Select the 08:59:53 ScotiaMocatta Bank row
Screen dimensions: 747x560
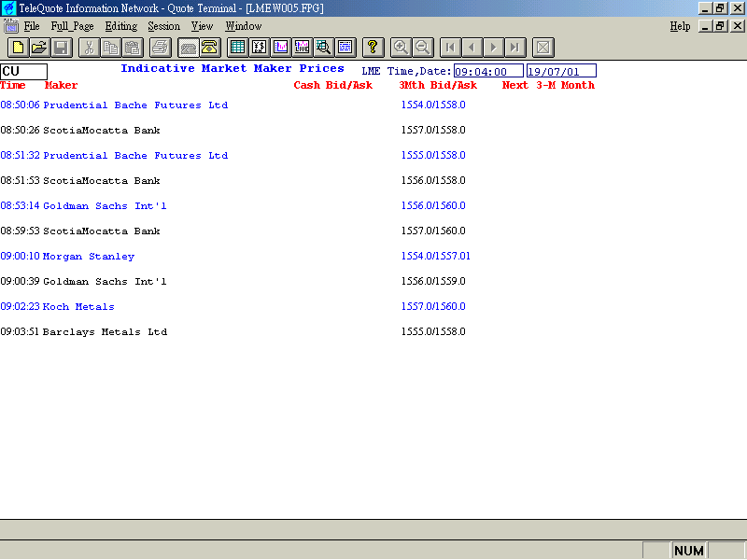coord(233,231)
